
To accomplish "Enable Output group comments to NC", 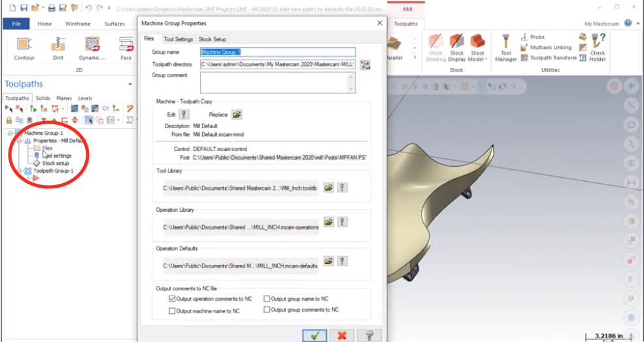I will click(x=267, y=309).
